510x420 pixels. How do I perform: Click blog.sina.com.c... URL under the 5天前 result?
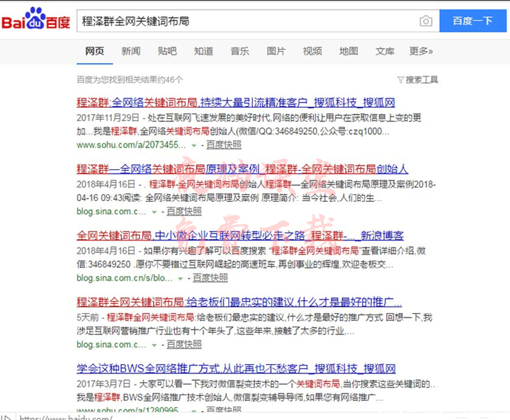(x=111, y=344)
